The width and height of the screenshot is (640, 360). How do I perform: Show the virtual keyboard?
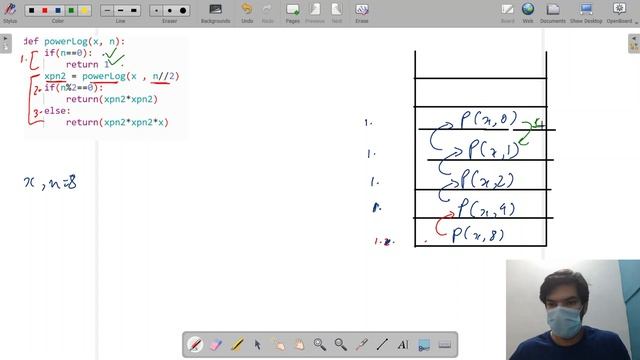tap(445, 344)
